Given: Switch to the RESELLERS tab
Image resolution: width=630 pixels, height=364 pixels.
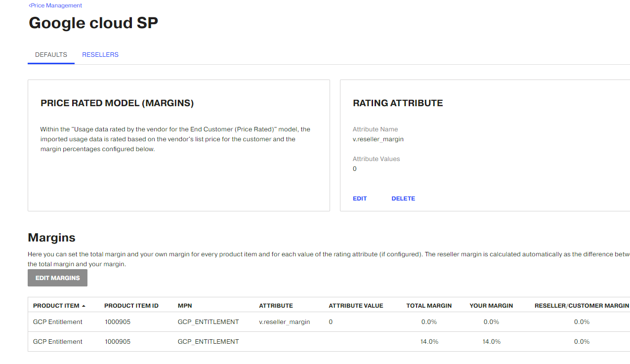Looking at the screenshot, I should pyautogui.click(x=100, y=55).
